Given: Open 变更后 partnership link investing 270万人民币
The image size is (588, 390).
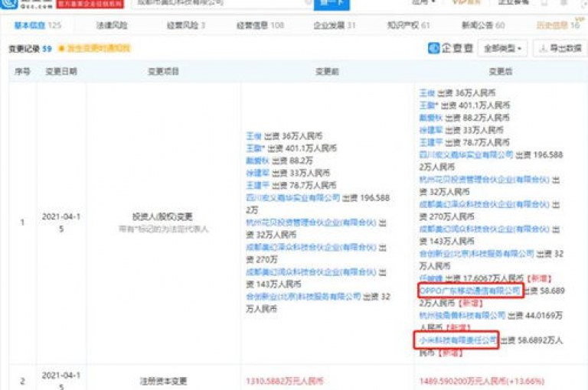Looking at the screenshot, I should click(484, 204).
